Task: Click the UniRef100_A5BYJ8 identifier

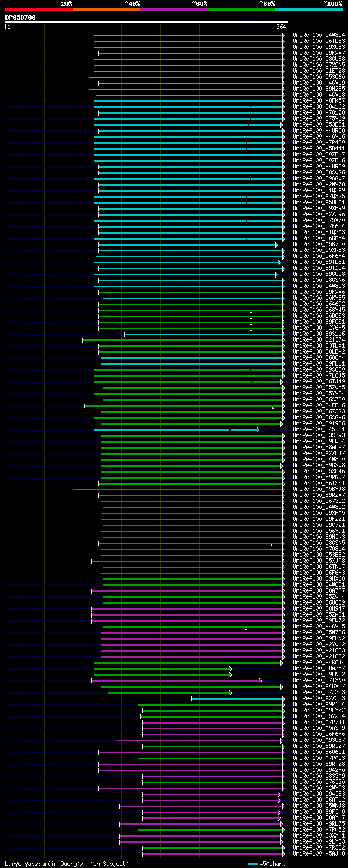Action: click(319, 489)
